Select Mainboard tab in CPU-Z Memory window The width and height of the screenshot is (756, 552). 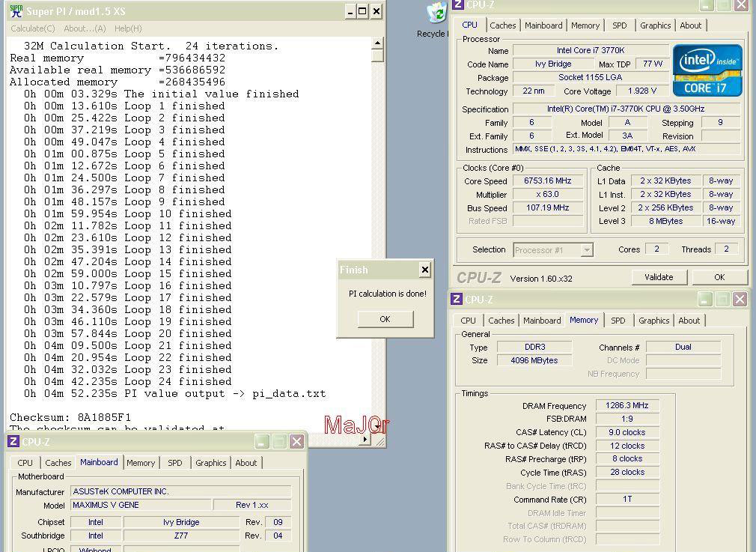click(x=542, y=321)
